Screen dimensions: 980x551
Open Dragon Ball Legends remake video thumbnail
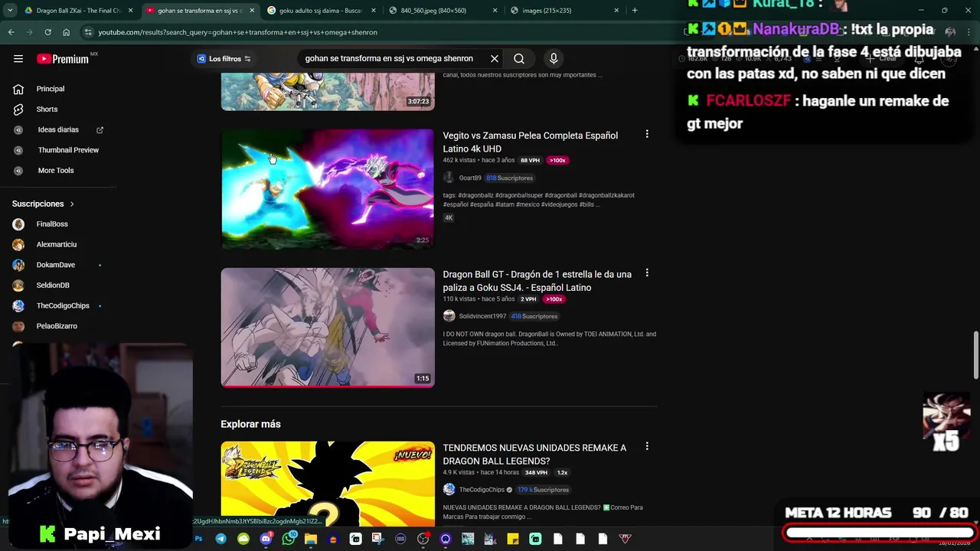tap(328, 482)
